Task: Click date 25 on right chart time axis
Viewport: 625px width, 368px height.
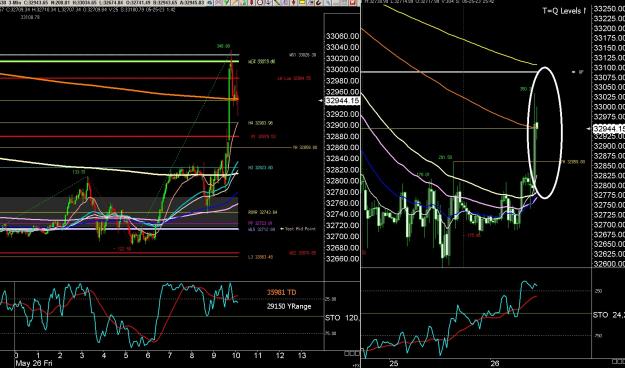Action: tap(394, 363)
